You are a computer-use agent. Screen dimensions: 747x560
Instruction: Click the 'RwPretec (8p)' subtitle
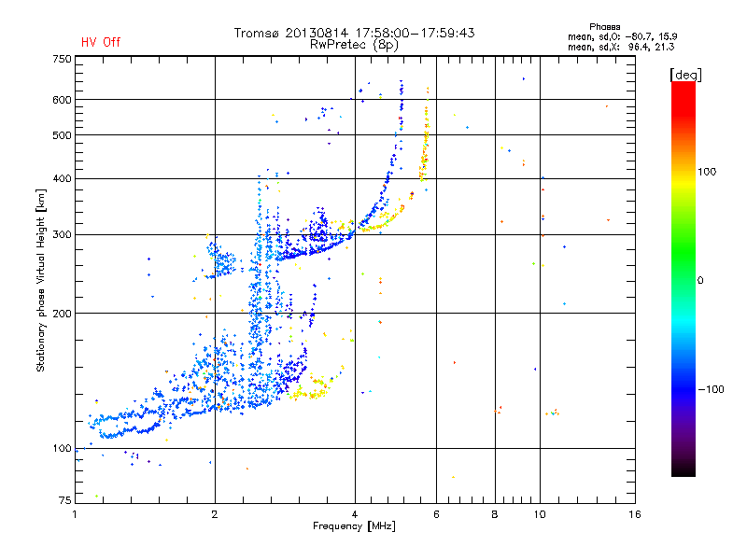tap(354, 45)
